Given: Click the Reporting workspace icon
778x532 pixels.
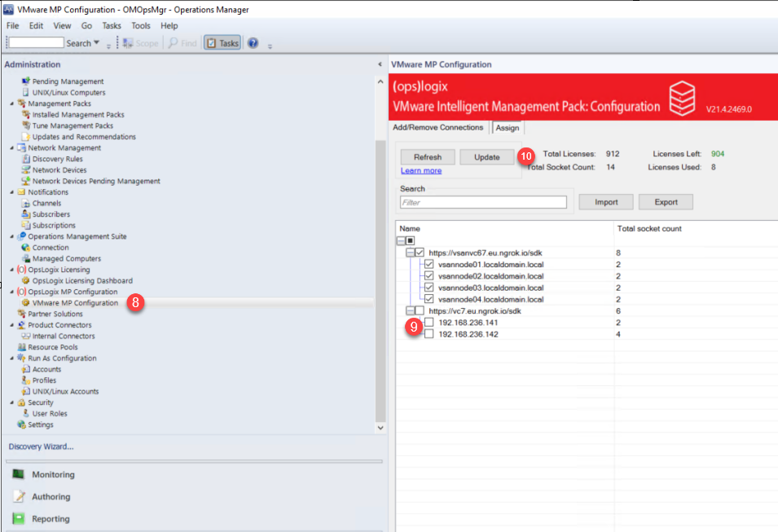Looking at the screenshot, I should pyautogui.click(x=19, y=519).
